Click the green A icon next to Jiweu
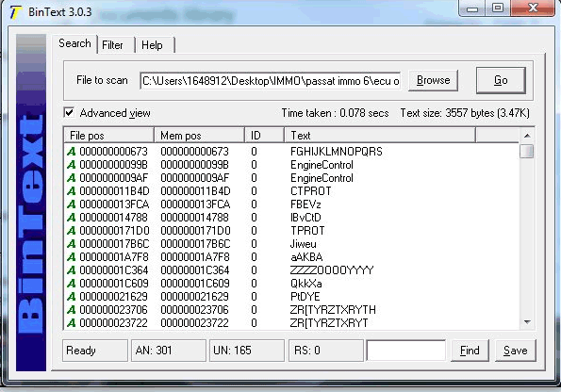 tap(72, 244)
